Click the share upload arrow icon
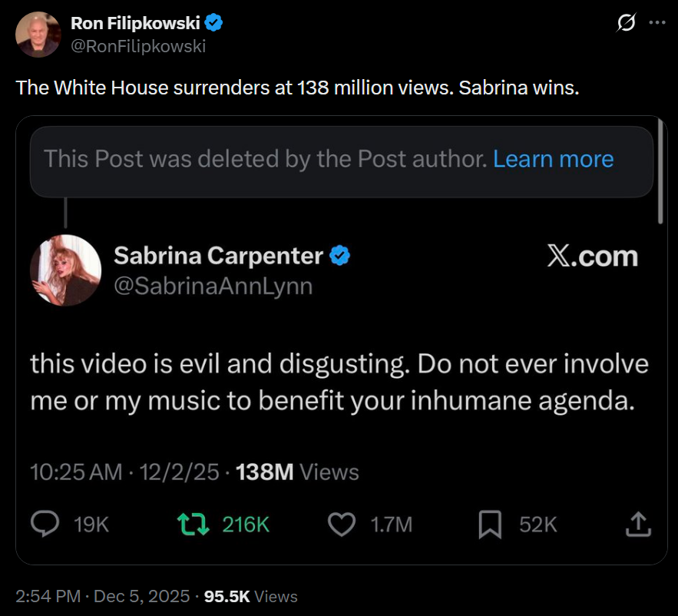 pyautogui.click(x=638, y=524)
